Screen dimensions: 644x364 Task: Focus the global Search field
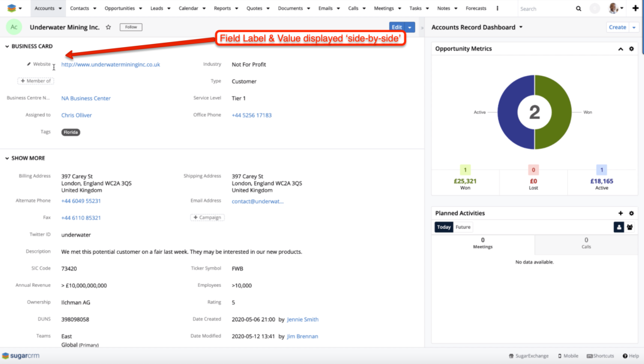point(545,9)
